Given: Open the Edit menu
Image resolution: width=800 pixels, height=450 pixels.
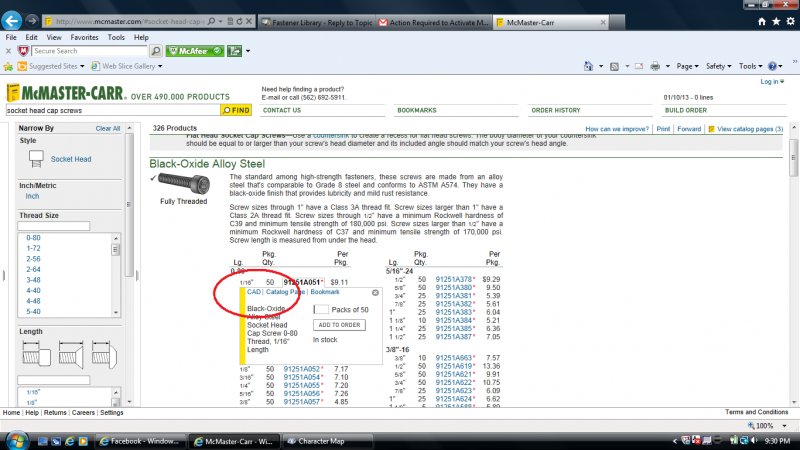Looking at the screenshot, I should click(x=31, y=37).
